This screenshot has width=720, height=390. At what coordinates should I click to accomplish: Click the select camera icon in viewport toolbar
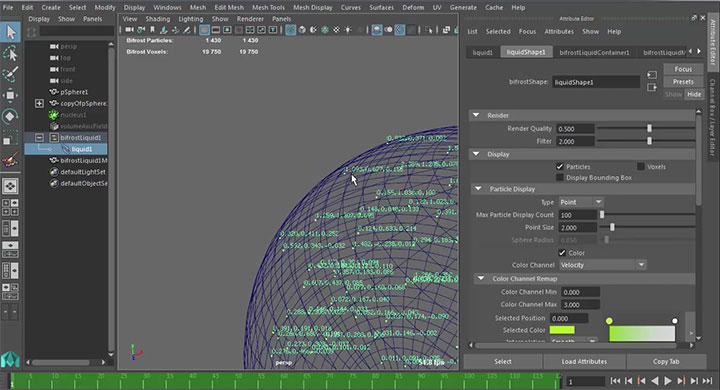(129, 30)
